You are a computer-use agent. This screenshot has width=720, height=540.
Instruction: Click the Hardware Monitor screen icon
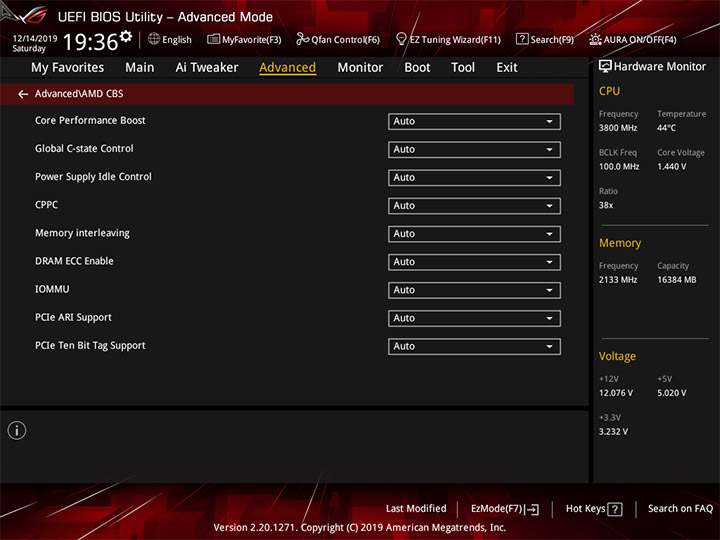[x=605, y=66]
